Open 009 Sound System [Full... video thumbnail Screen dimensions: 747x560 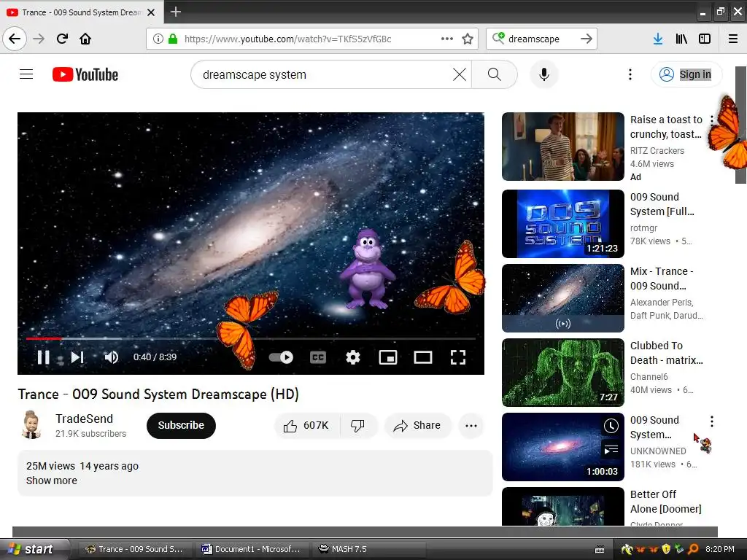click(562, 223)
